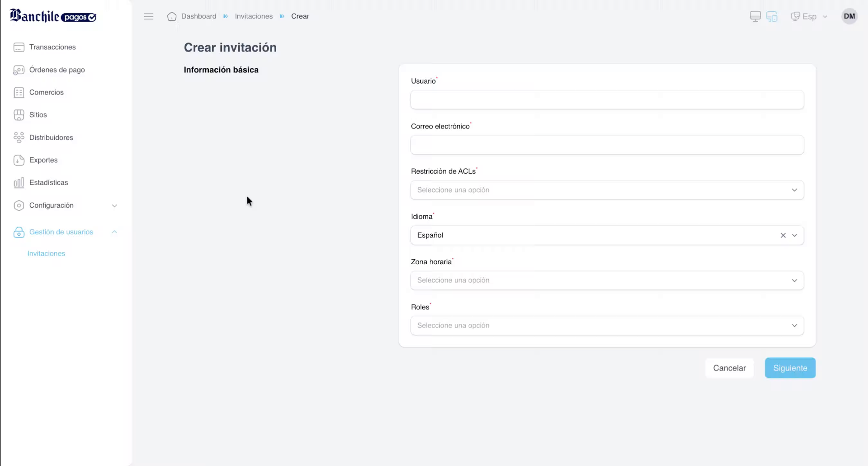
Task: Expand the Configuración submenu chevron
Action: click(x=114, y=205)
